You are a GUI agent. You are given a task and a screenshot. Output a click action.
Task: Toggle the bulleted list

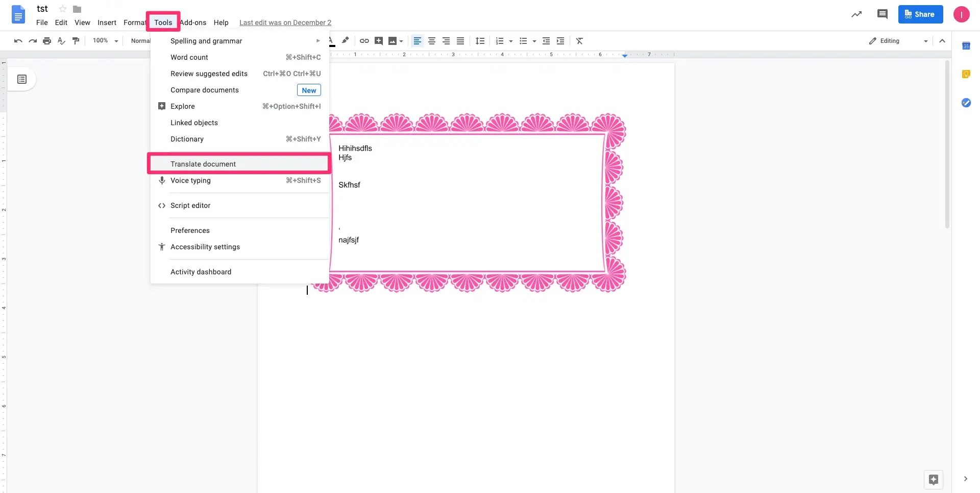(x=523, y=41)
